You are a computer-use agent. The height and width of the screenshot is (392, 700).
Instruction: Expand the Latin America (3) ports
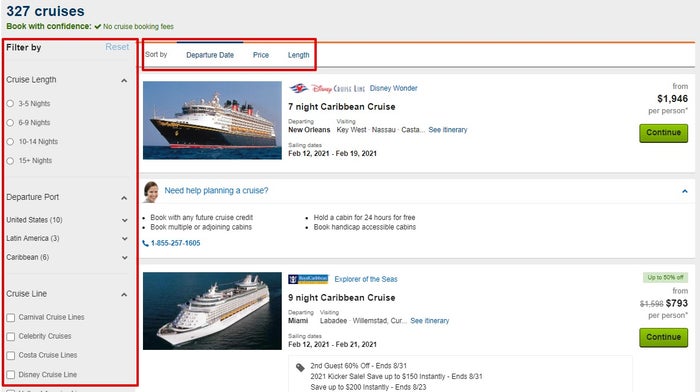[x=125, y=239]
